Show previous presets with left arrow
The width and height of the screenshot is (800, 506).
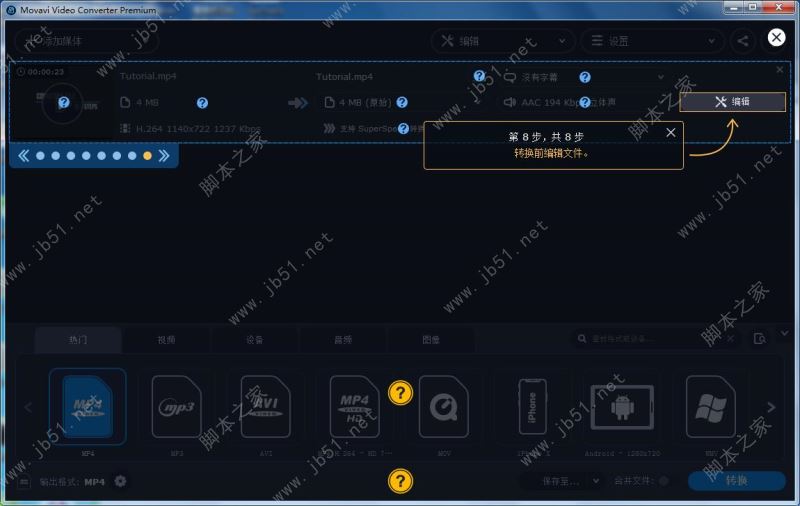point(28,407)
